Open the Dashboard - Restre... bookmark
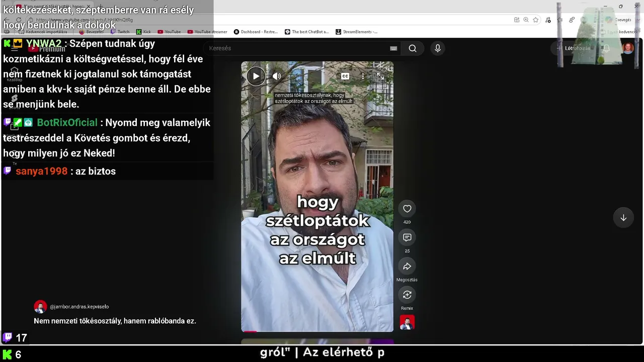 coord(256,32)
